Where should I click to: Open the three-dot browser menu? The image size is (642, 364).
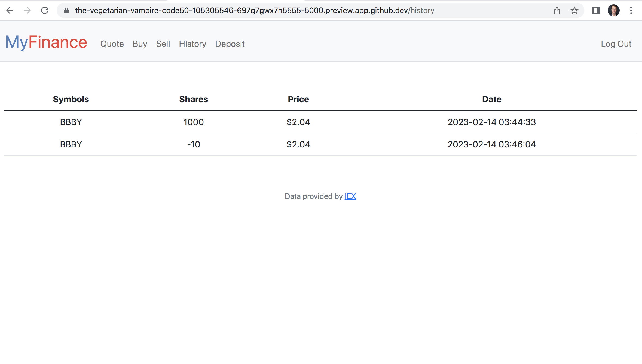pyautogui.click(x=632, y=10)
